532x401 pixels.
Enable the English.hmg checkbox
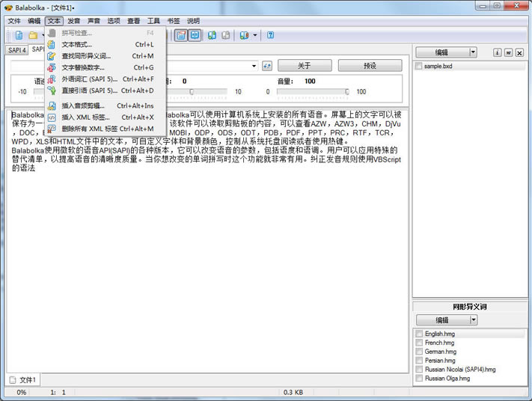[419, 334]
